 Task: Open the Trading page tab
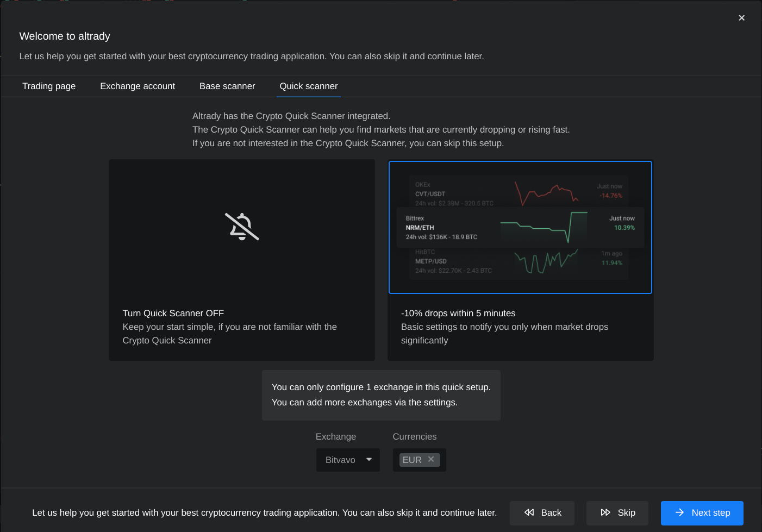tap(49, 86)
